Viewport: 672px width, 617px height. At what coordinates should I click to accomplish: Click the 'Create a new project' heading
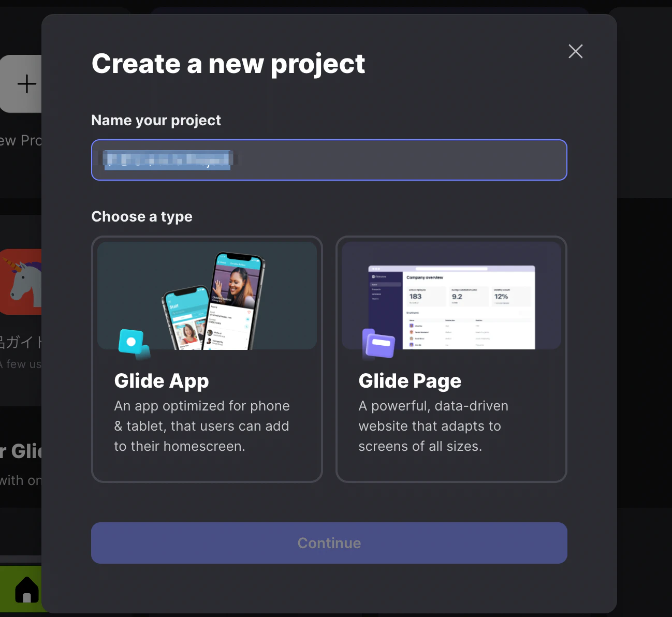(x=228, y=64)
